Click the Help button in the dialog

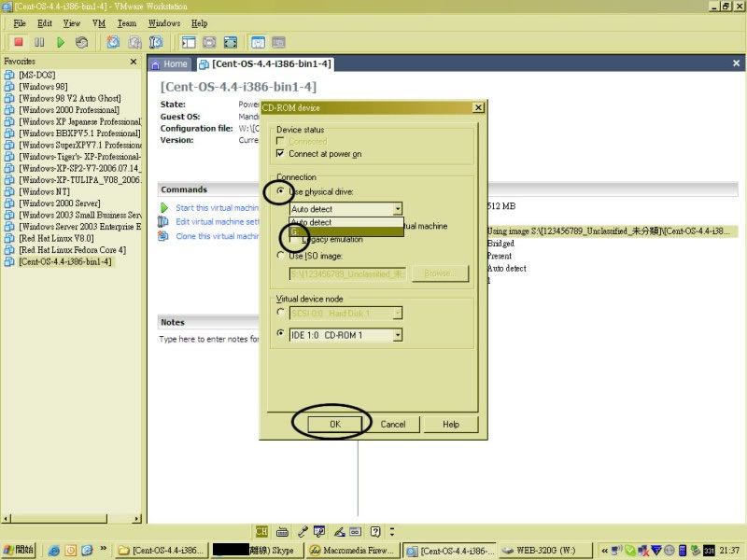[451, 424]
